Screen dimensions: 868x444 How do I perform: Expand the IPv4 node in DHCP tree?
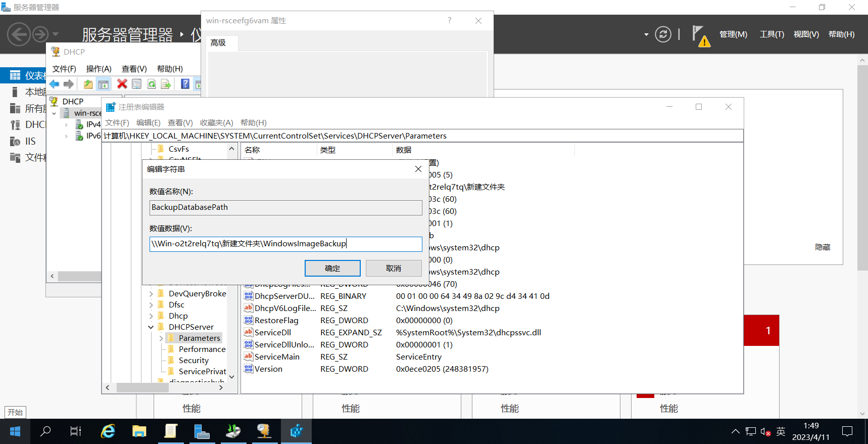click(66, 124)
